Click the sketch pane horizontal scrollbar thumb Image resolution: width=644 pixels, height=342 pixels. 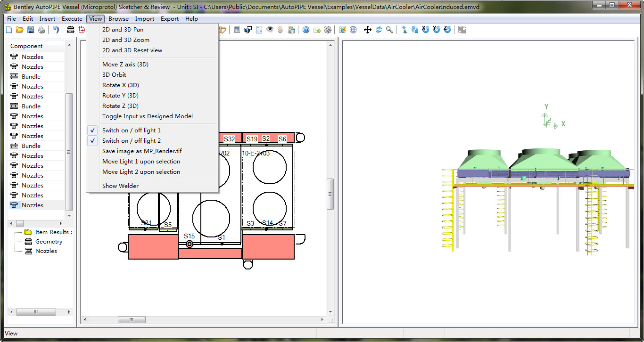pyautogui.click(x=132, y=320)
